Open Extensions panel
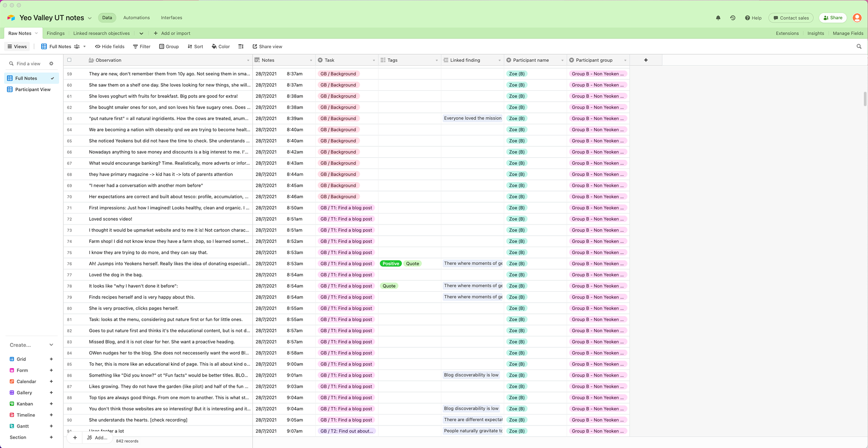 787,33
